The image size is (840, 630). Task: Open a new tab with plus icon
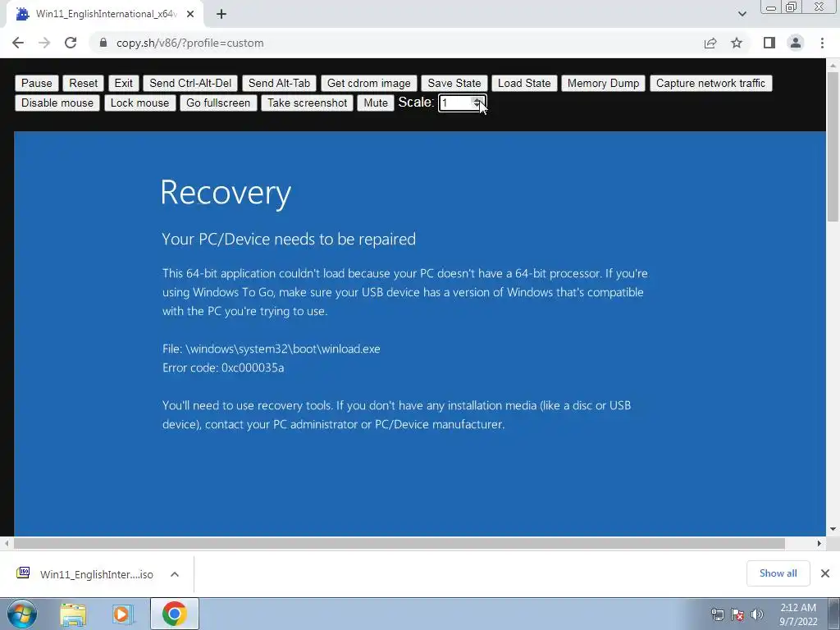221,15
